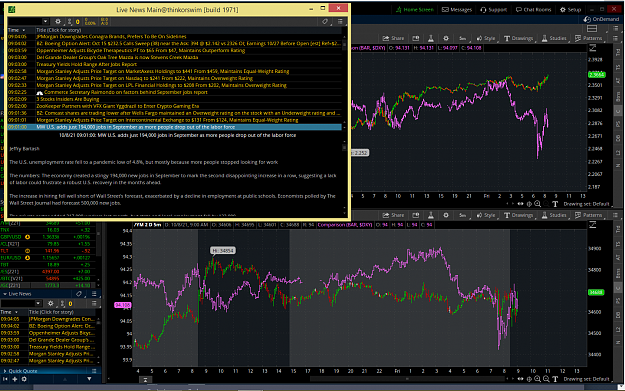This screenshot has width=625, height=391.
Task: Select the text drawing tool under the upper chart
Action: (x=555, y=204)
